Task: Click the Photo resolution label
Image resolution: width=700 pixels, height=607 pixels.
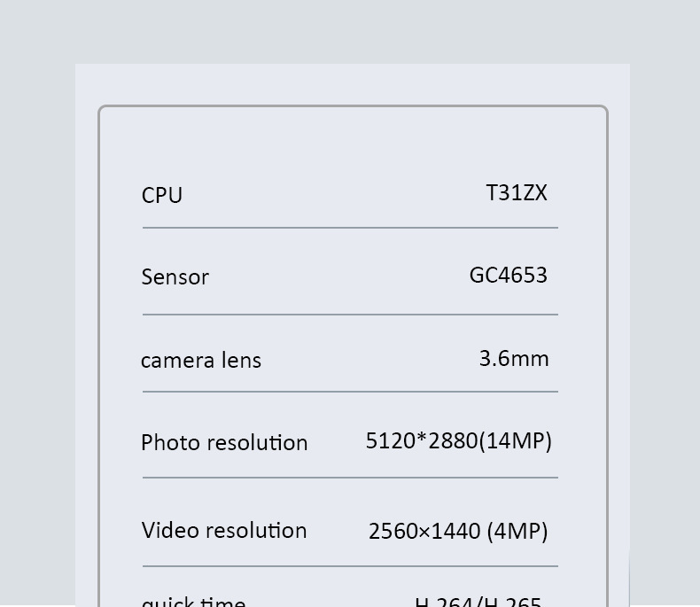Action: (224, 442)
